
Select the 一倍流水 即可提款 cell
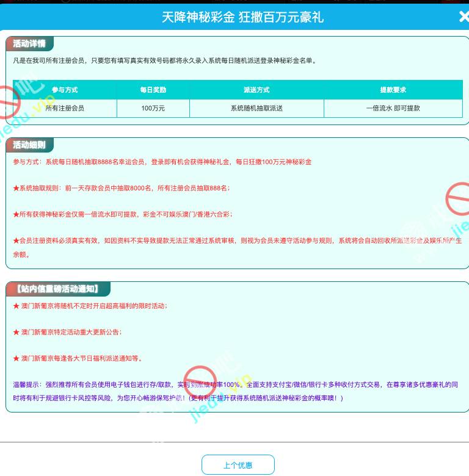pyautogui.click(x=393, y=108)
